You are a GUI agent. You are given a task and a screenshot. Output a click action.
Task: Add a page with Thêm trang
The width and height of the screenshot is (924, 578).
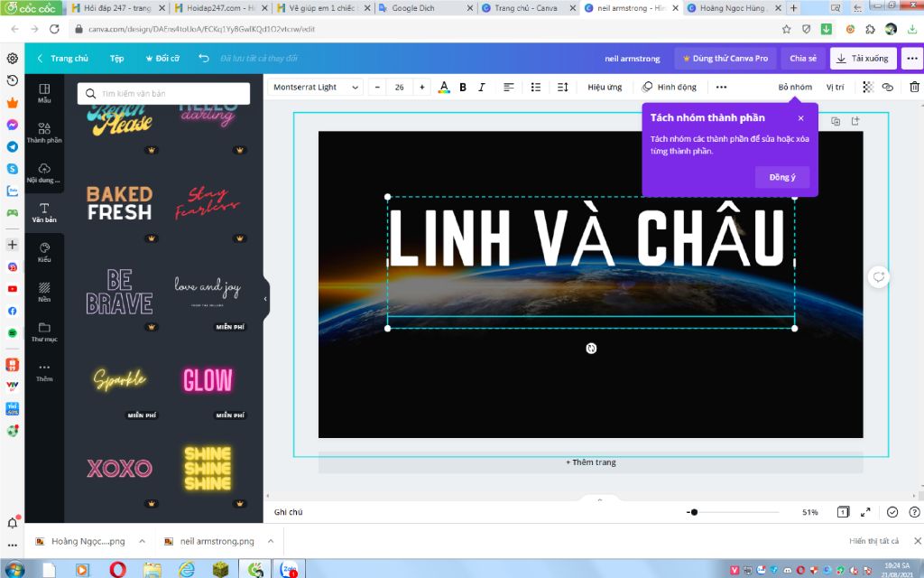tap(591, 462)
